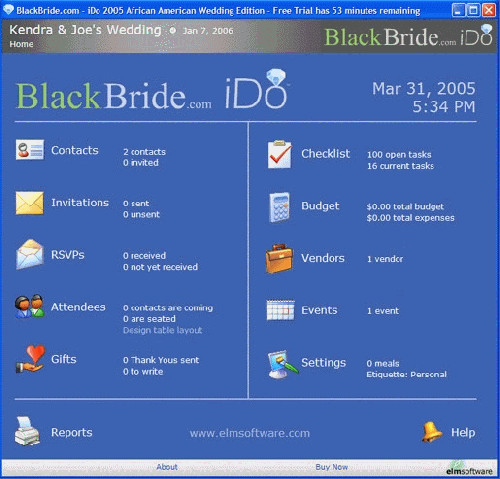
Task: Open the Gifts heart-in-hand icon
Action: 30,359
